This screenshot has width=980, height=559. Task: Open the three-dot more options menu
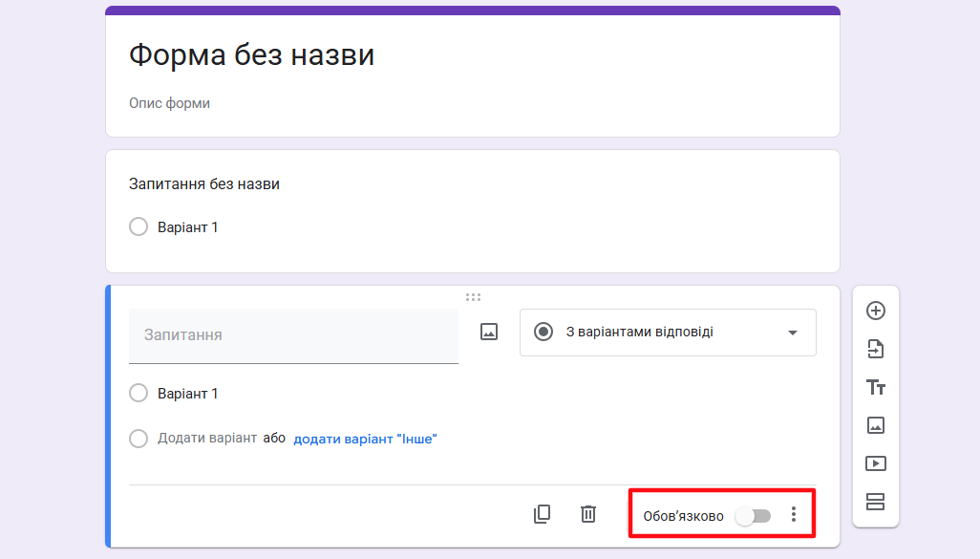point(793,515)
